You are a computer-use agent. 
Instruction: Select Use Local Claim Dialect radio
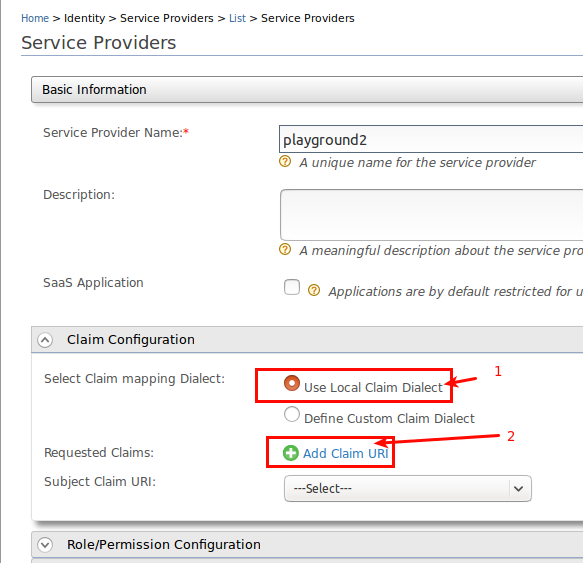[292, 383]
